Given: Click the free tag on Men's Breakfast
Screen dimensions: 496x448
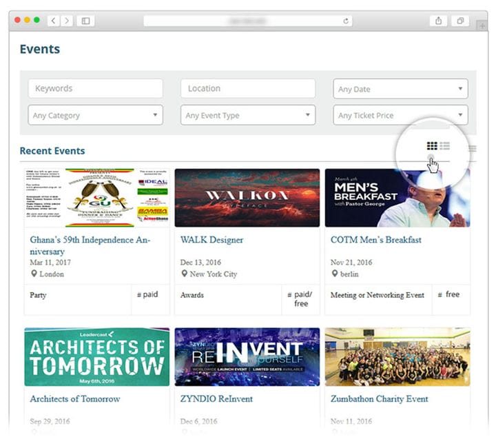Looking at the screenshot, I should coord(449,294).
